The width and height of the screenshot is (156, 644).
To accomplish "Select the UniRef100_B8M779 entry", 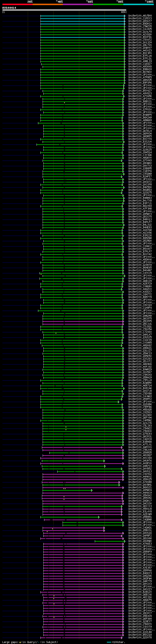I will pos(140,297).
